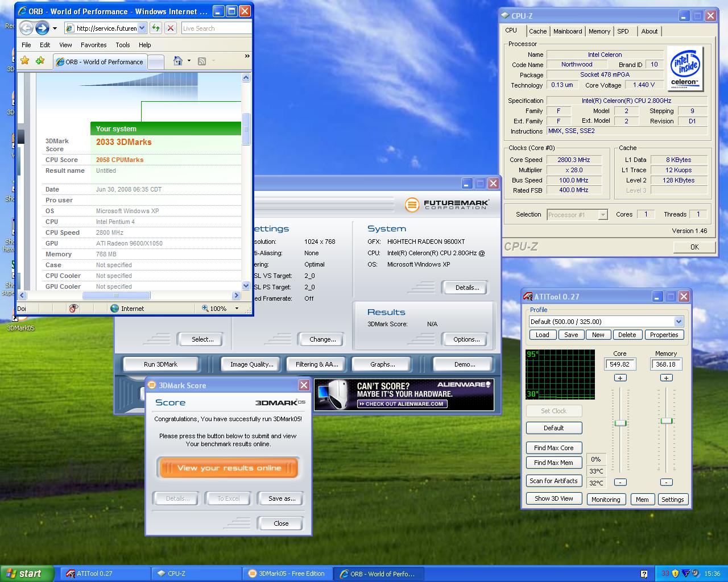Click the red temperature 33 tray icon
The image size is (728, 582).
click(665, 573)
